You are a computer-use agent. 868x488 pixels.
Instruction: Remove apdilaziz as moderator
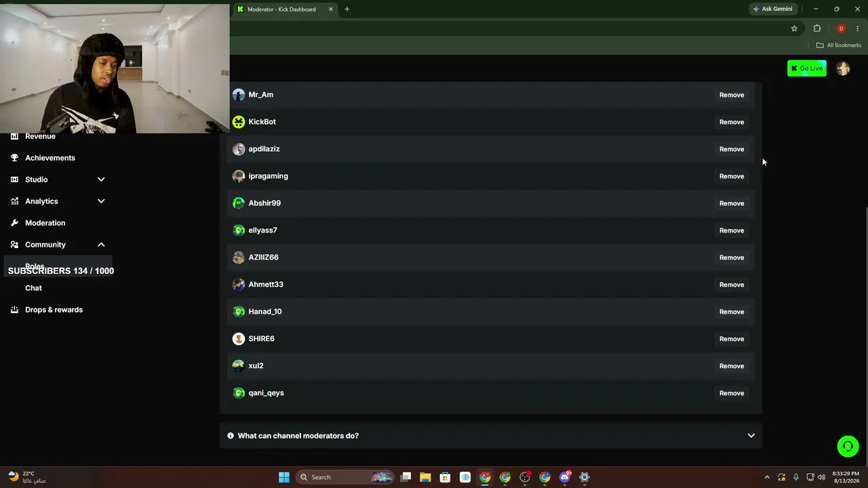(x=732, y=149)
